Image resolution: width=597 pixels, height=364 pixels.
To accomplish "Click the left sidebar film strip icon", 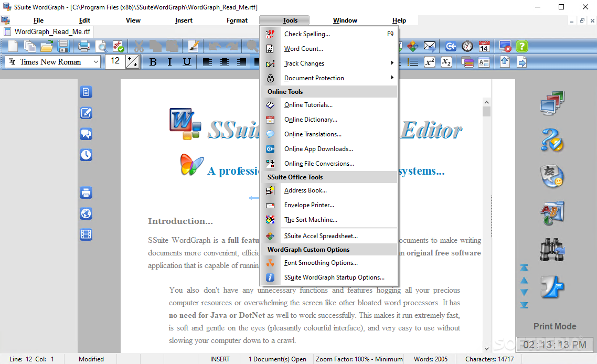I will click(86, 234).
